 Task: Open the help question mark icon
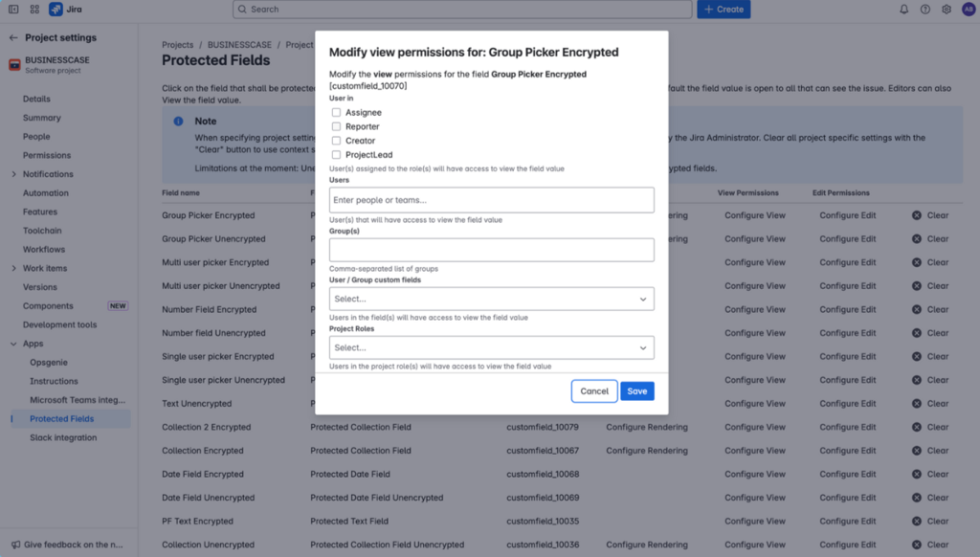click(925, 10)
